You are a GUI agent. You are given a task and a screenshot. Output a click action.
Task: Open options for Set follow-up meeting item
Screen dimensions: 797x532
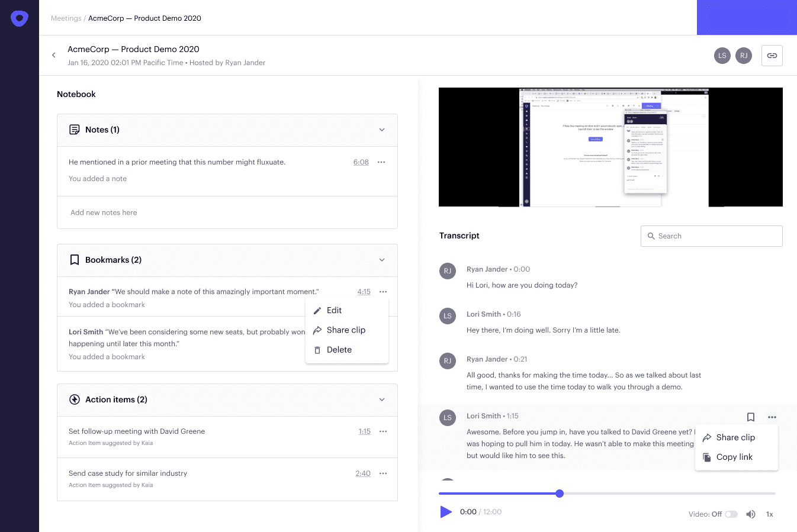383,431
